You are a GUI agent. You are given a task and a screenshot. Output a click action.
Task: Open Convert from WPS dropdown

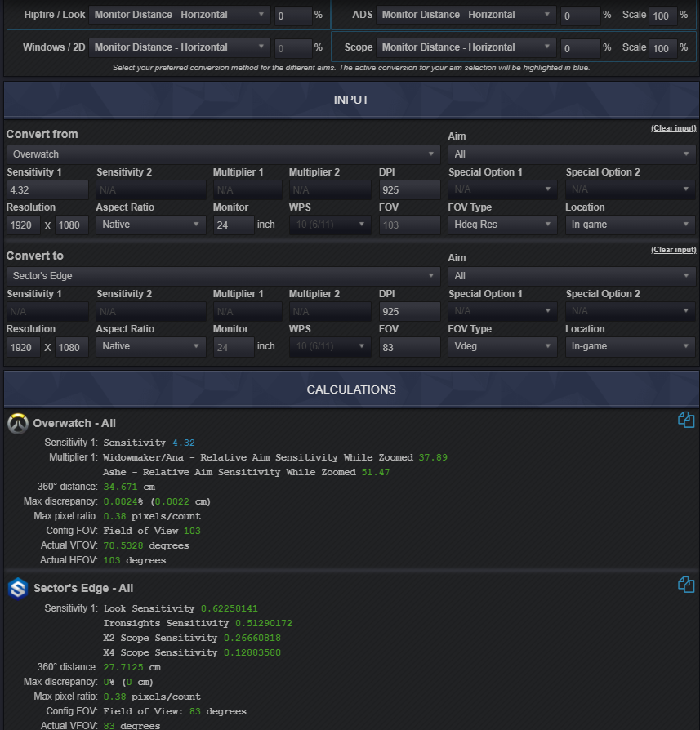pyautogui.click(x=330, y=225)
